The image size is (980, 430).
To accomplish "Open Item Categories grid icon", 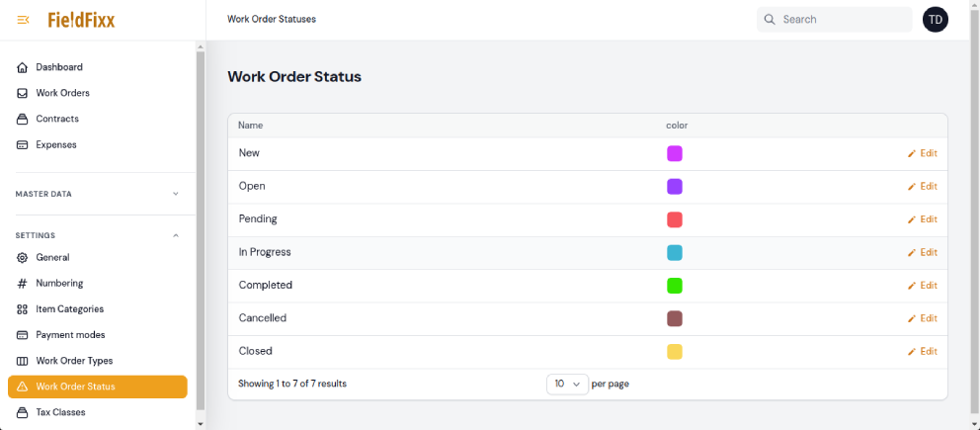I will [x=23, y=308].
